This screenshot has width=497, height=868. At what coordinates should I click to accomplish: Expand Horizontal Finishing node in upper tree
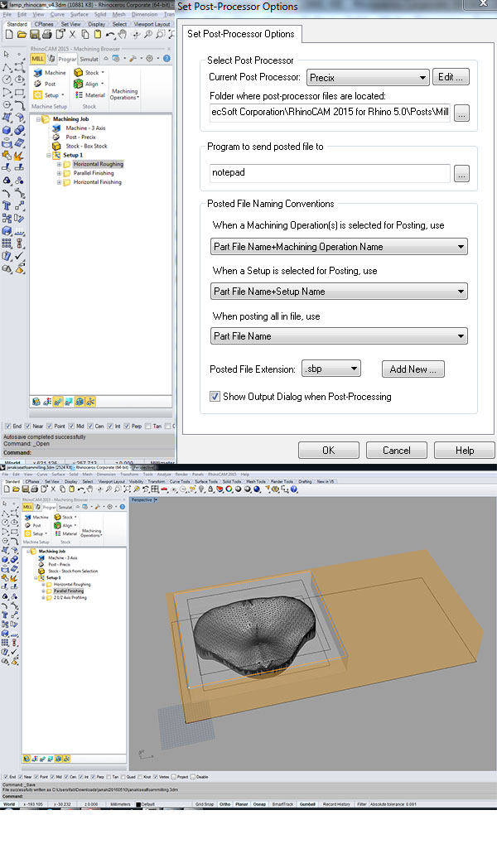click(x=59, y=182)
